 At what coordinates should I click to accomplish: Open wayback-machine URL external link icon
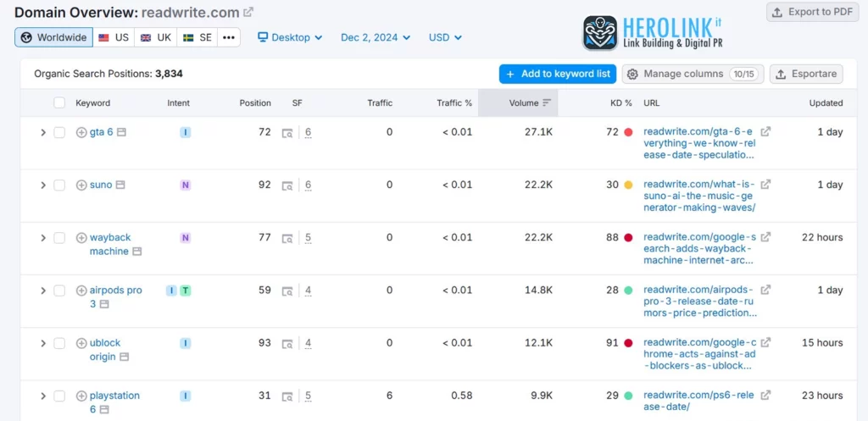[x=765, y=236]
